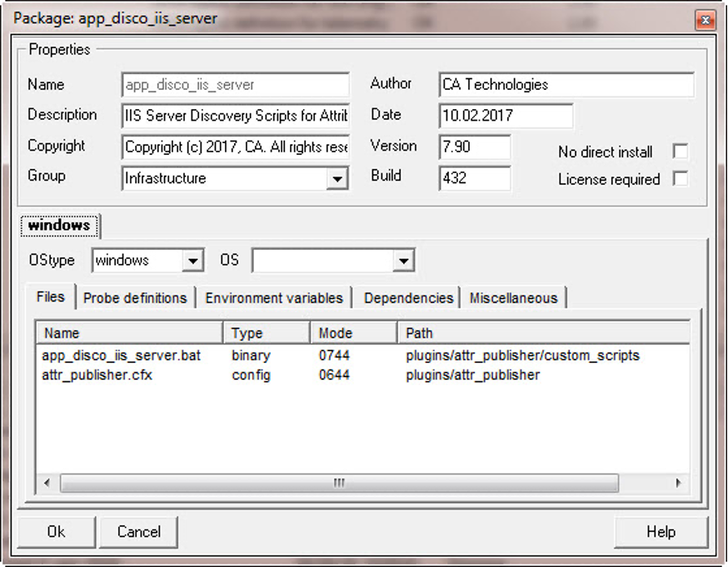
Task: Switch to the Files tab
Action: (49, 297)
